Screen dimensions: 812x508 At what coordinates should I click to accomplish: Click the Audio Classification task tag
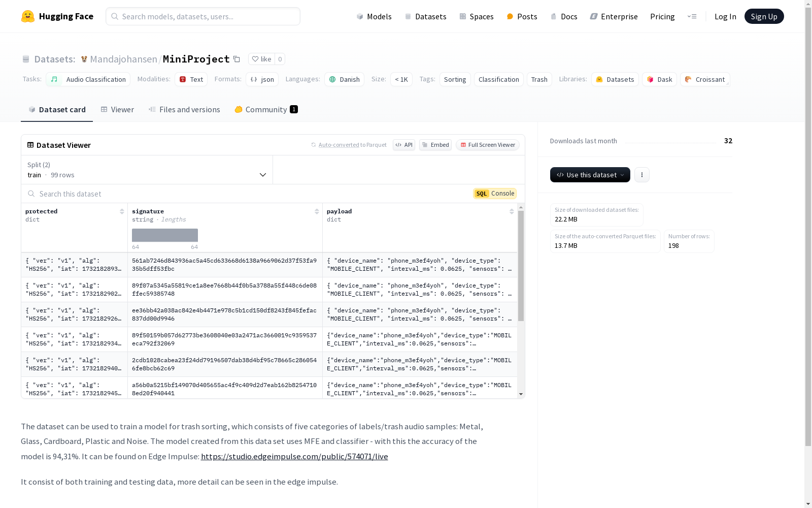(x=88, y=79)
